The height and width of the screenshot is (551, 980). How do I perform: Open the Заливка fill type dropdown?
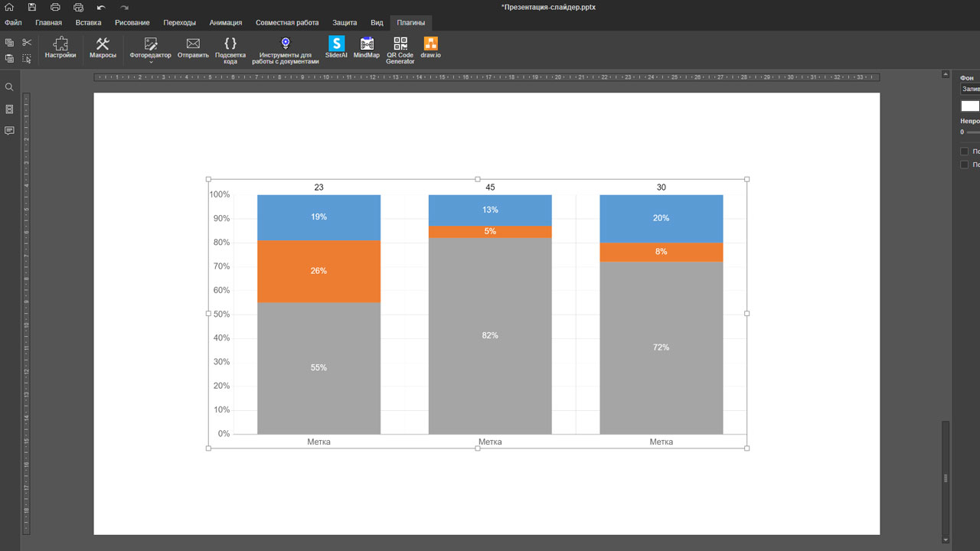[970, 90]
